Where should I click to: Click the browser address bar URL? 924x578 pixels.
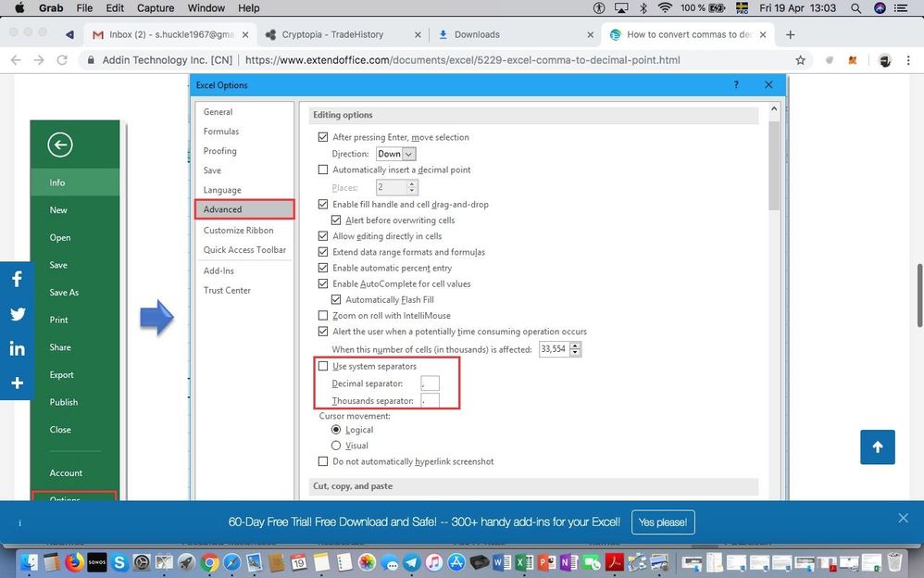(x=463, y=60)
